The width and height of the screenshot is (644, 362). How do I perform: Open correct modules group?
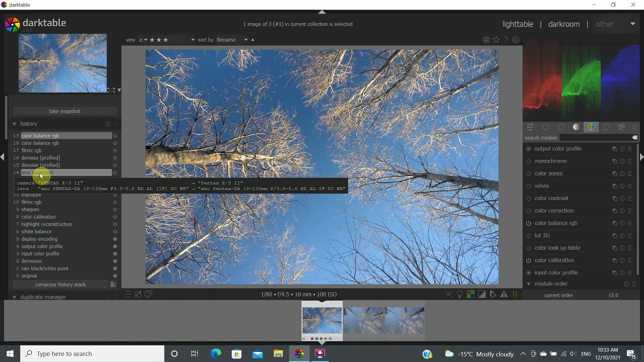point(606,127)
